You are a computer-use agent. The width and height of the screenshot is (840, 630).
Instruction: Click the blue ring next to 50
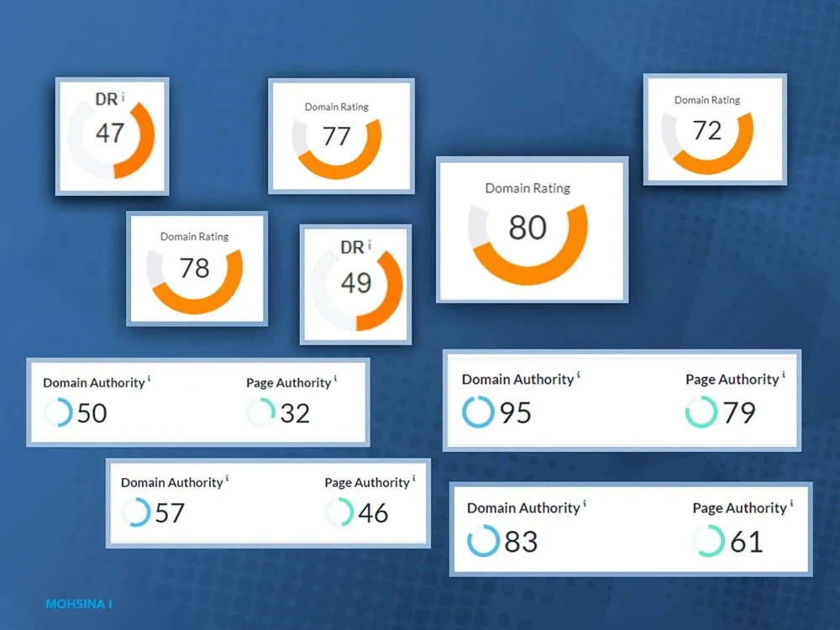(x=58, y=412)
